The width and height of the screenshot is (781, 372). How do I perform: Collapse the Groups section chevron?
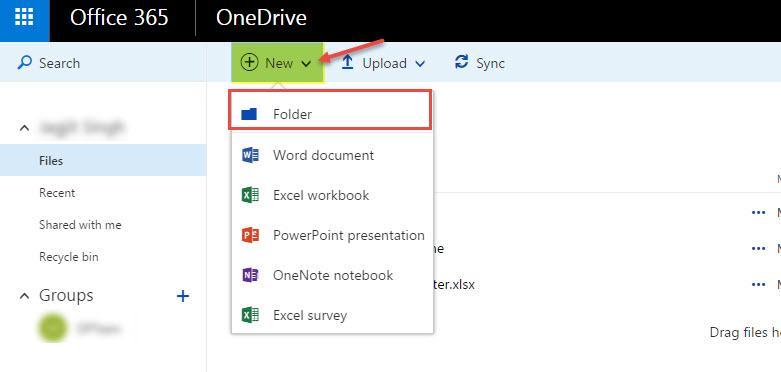click(24, 296)
